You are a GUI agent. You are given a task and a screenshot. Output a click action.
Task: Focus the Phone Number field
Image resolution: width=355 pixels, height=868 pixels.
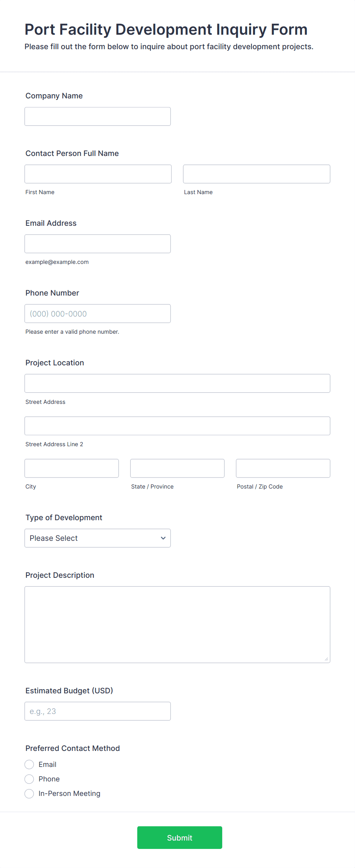pyautogui.click(x=97, y=313)
